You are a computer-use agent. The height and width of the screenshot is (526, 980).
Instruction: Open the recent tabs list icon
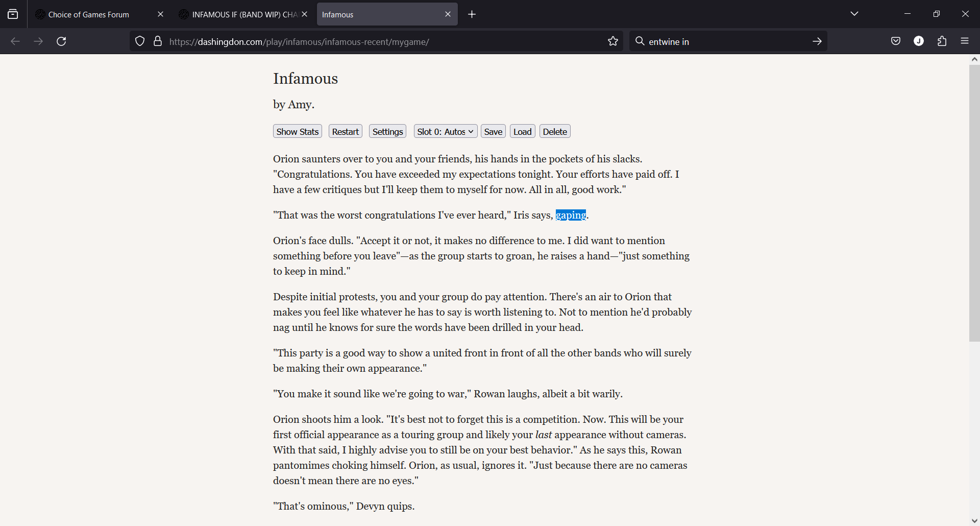(13, 14)
